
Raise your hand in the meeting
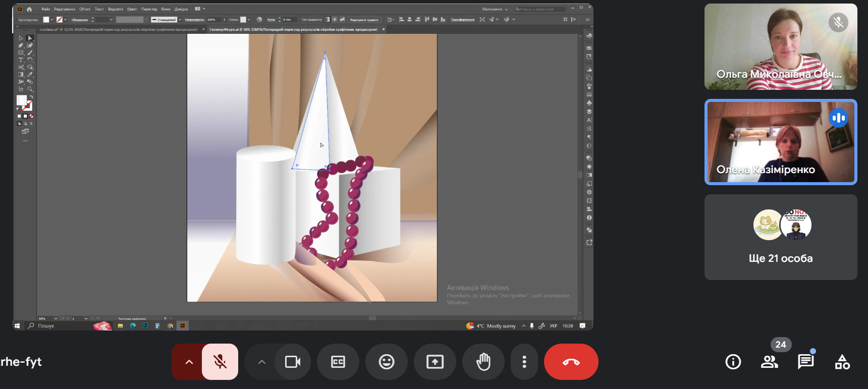(483, 362)
